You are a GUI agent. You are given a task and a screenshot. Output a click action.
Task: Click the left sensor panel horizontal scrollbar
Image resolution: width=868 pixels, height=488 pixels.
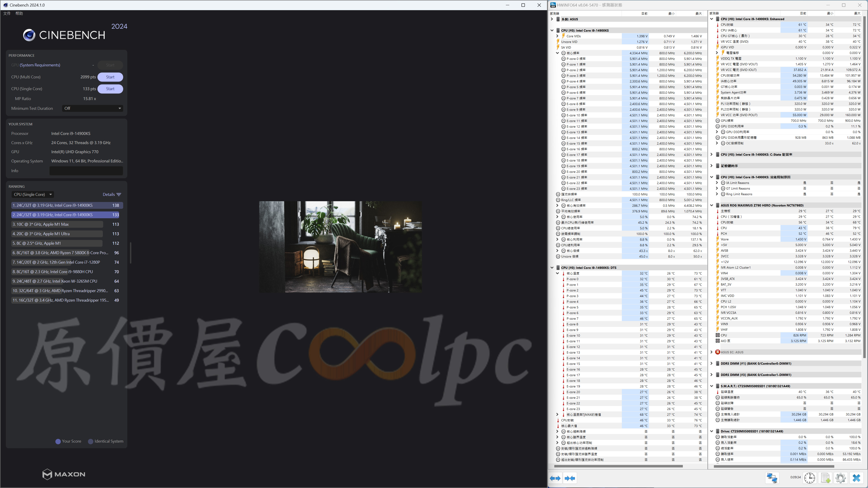coord(618,466)
